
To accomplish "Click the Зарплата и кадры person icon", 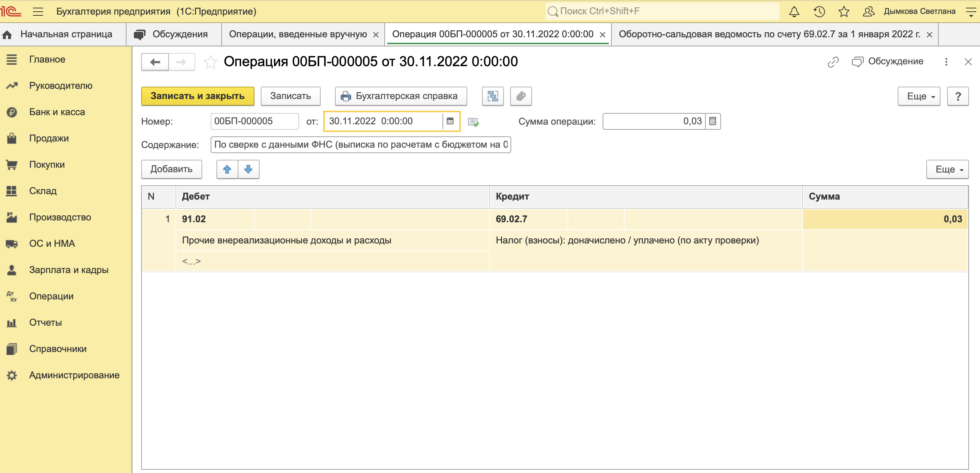I will pyautogui.click(x=12, y=270).
